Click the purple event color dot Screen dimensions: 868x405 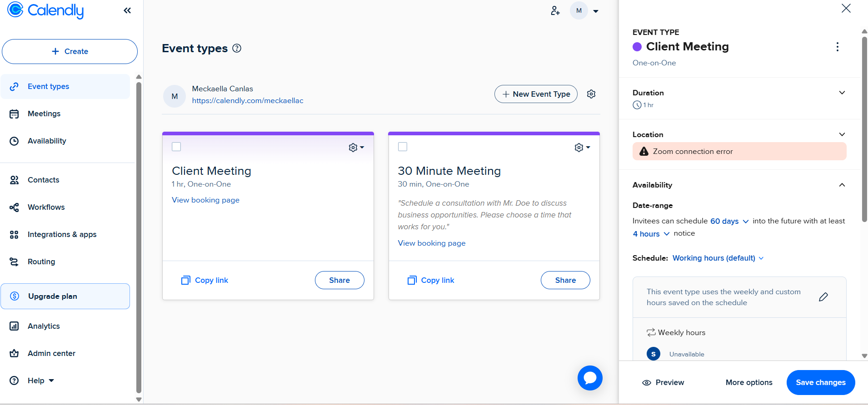coord(637,47)
